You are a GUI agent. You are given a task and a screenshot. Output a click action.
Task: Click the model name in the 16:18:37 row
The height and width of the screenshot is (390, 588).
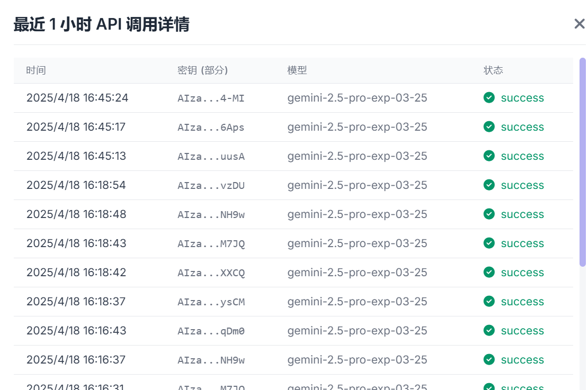pyautogui.click(x=358, y=302)
